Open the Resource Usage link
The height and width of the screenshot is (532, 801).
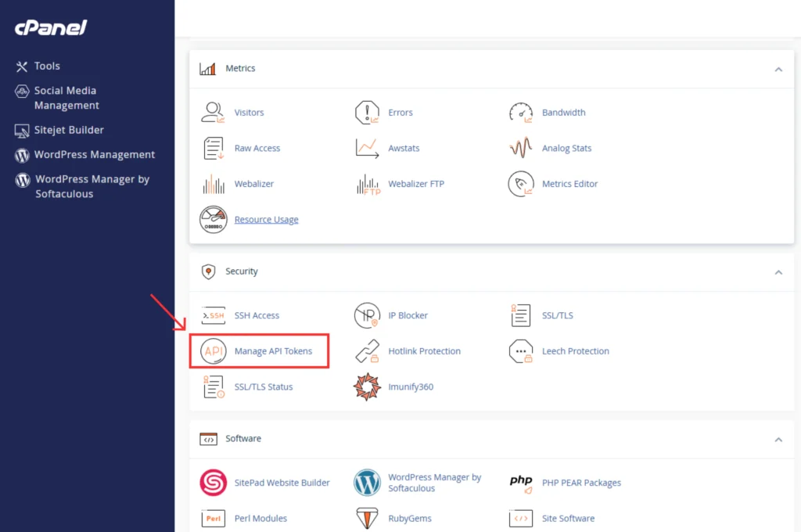point(266,220)
